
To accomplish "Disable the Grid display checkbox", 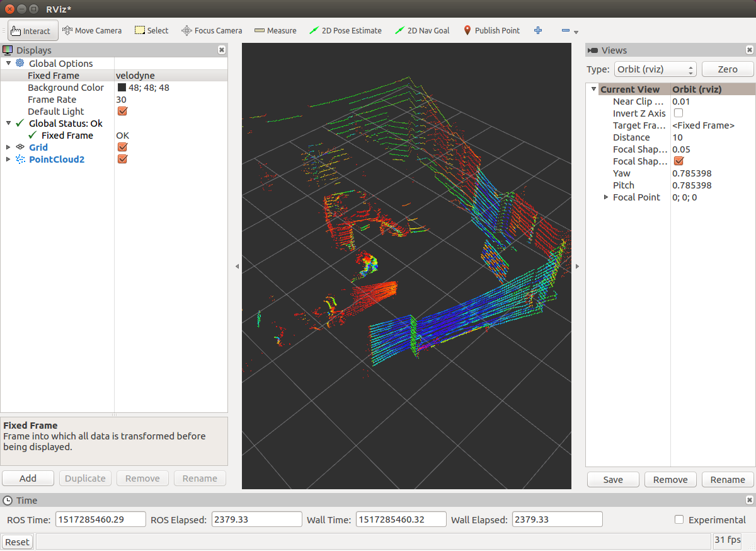I will tap(122, 147).
